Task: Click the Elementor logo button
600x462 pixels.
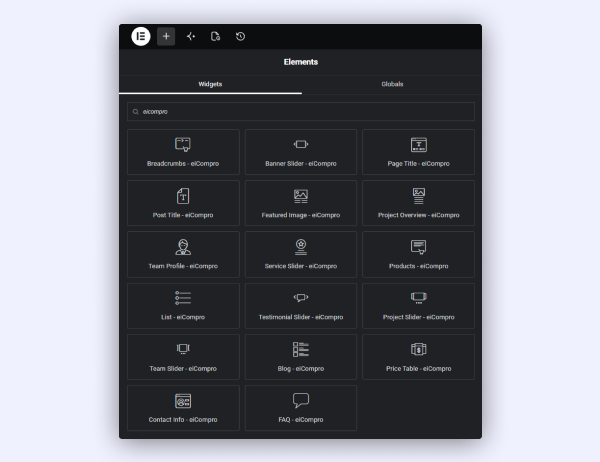Action: point(141,36)
